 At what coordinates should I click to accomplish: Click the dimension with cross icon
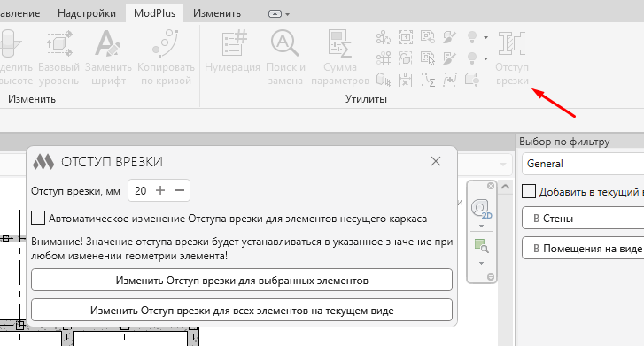coord(406,80)
